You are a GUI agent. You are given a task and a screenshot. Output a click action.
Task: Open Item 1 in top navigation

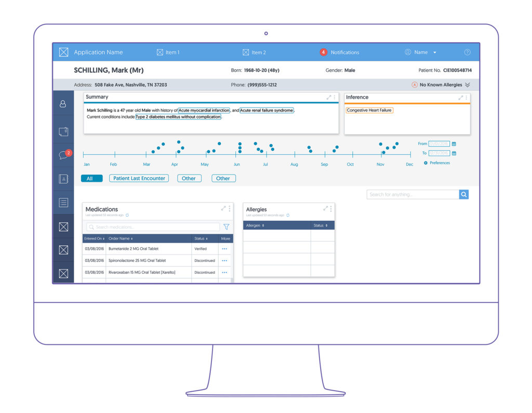point(168,52)
